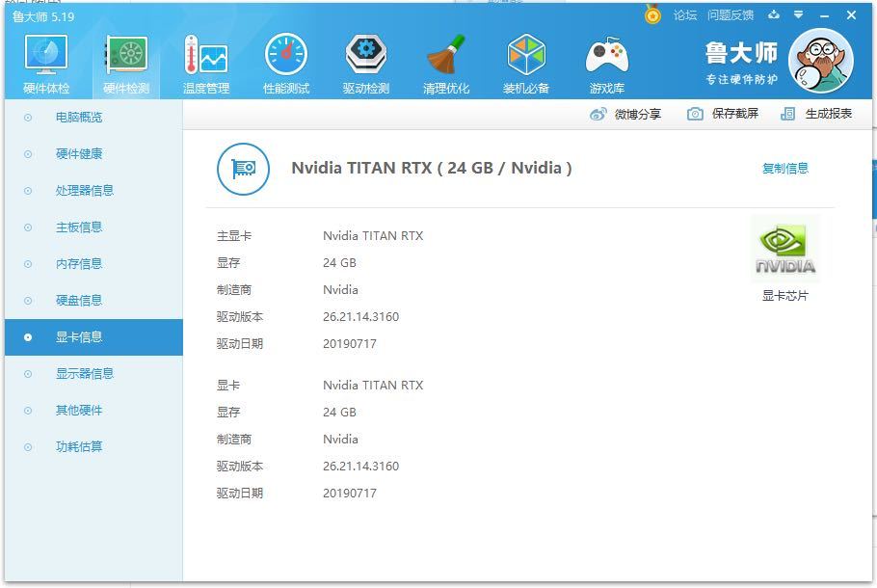Click the NVIDIA chip logo thumbnail

coord(784,249)
